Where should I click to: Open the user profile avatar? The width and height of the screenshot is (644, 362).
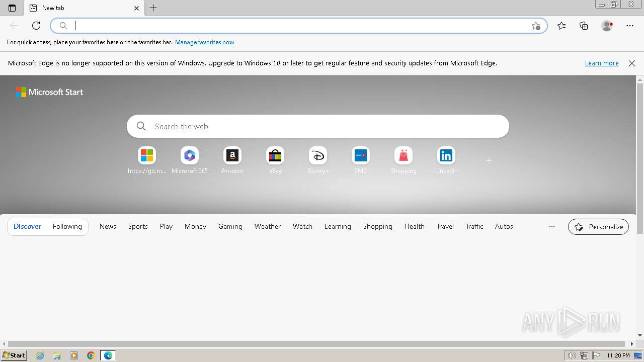[x=607, y=26]
